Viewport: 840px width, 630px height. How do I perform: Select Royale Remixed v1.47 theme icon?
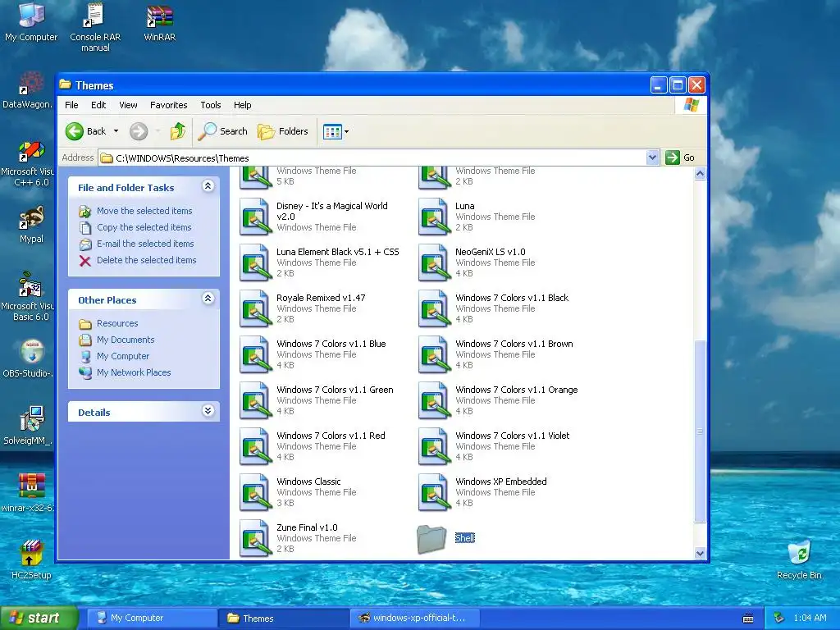pyautogui.click(x=254, y=308)
